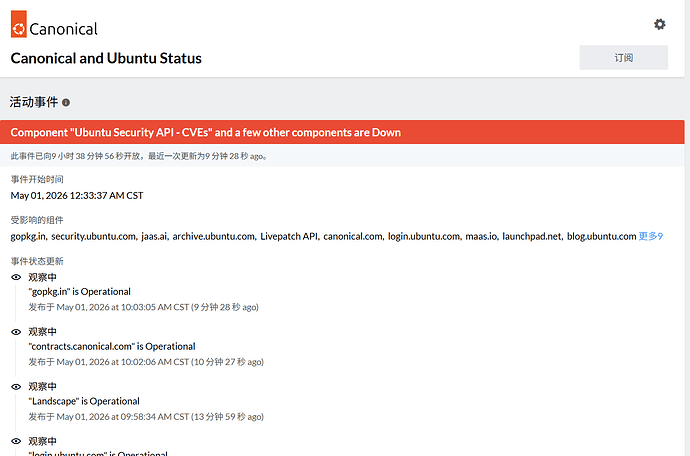
Task: Click canonical.com in affected components
Action: click(353, 237)
